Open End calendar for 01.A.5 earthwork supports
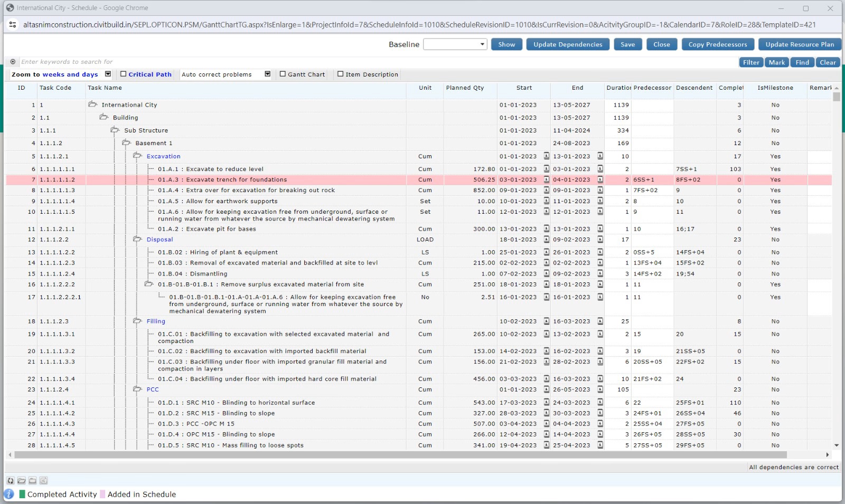This screenshot has width=845, height=504. point(600,201)
